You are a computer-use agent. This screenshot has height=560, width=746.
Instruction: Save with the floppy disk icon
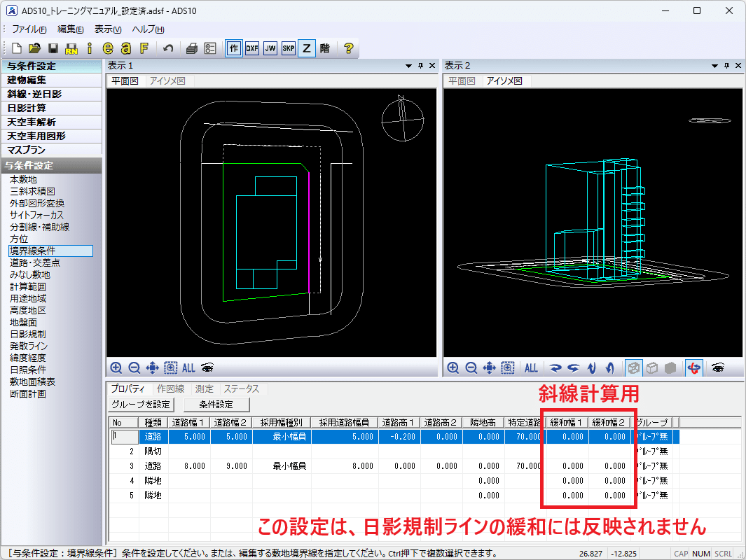click(53, 48)
